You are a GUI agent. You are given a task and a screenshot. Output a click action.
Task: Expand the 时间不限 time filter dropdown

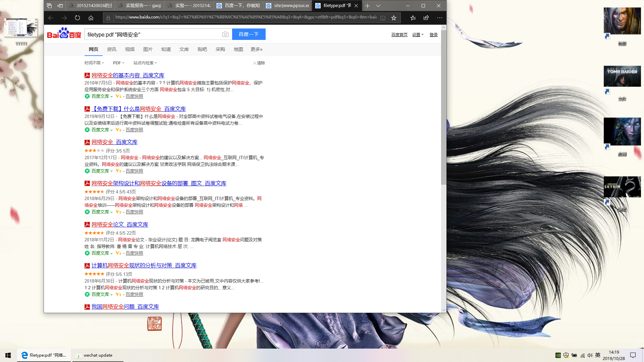point(94,63)
